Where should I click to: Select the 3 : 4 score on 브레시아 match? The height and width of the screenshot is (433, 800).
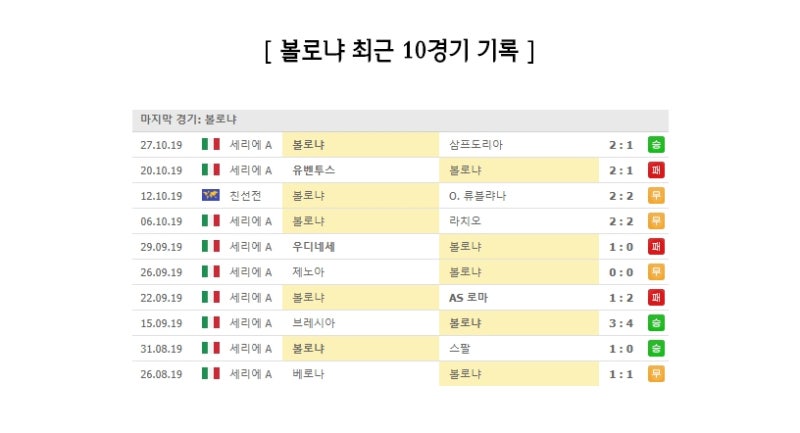point(621,323)
